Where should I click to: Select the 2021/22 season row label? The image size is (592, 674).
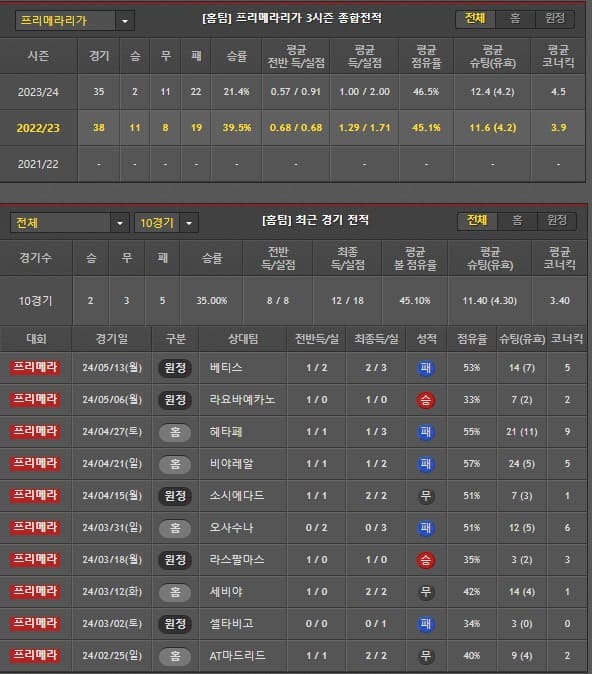click(38, 164)
